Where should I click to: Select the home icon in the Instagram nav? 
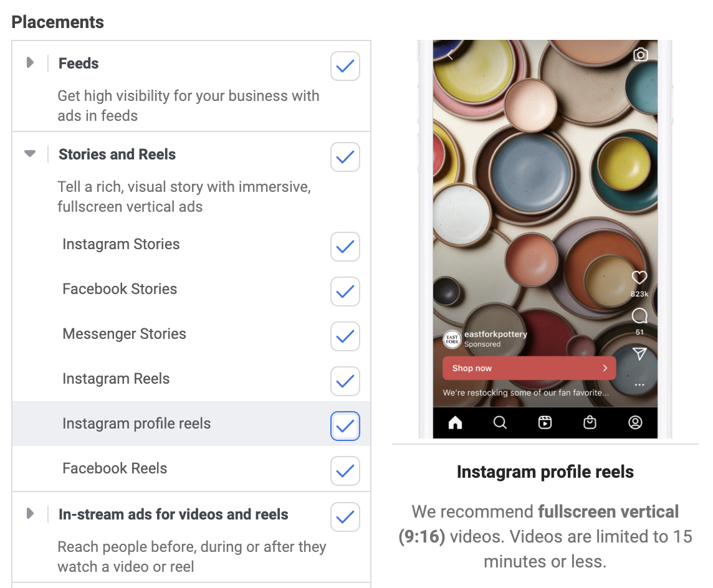pyautogui.click(x=454, y=422)
